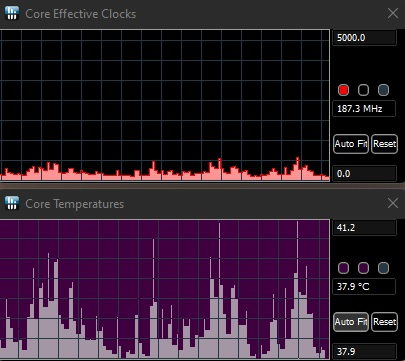Click the Core Effective Clocks graph area
Image resolution: width=405 pixels, height=361 pixels.
[165, 105]
